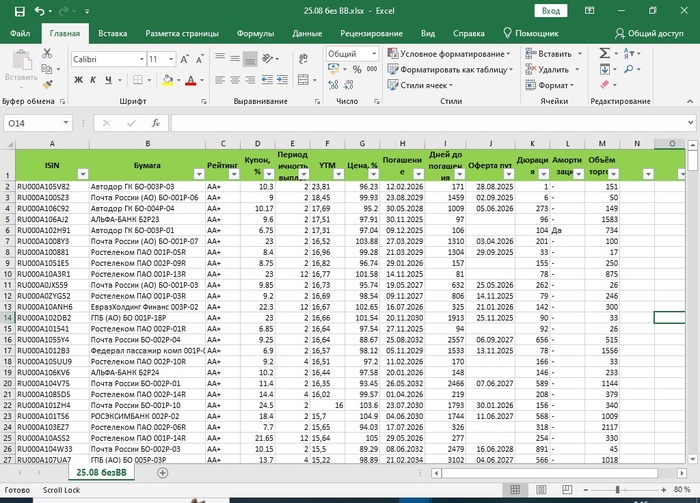Click Форматировать как таблицу
The image size is (700, 503).
point(450,70)
